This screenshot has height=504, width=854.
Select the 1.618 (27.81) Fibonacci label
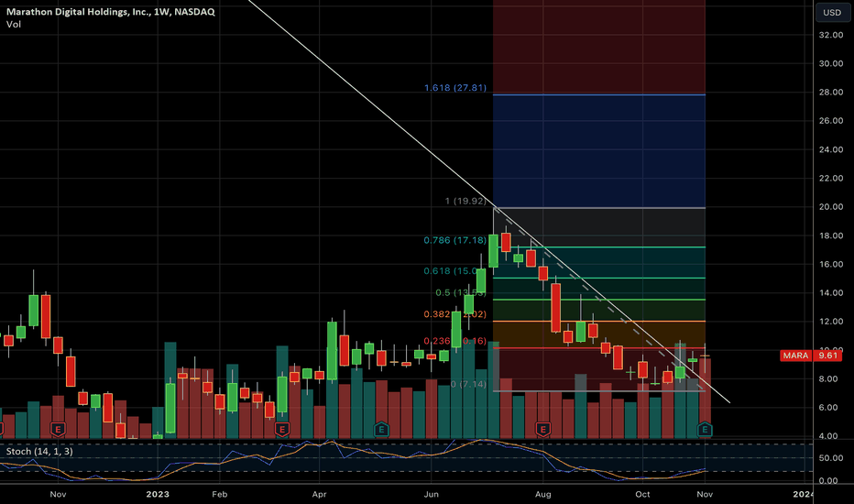pos(455,88)
